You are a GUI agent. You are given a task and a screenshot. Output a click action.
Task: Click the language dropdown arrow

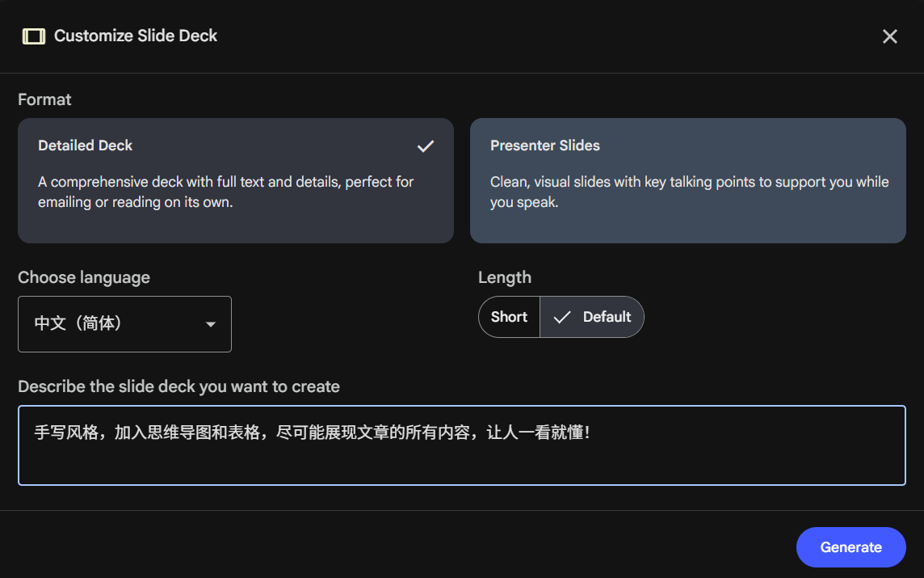point(211,325)
